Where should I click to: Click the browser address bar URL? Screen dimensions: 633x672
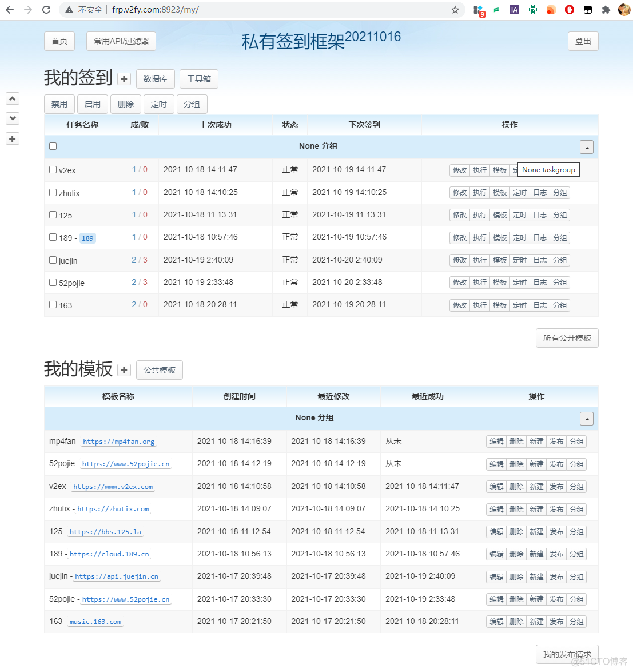point(155,9)
